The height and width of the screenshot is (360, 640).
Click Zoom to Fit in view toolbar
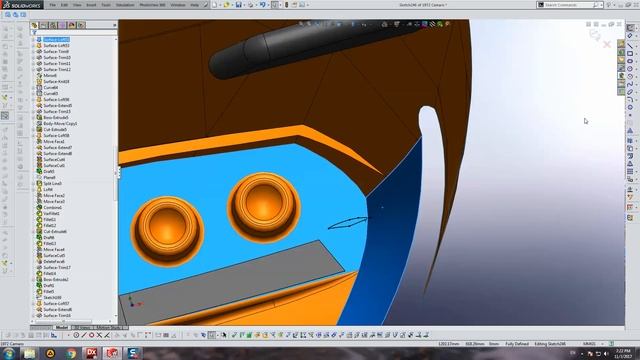[301, 24]
